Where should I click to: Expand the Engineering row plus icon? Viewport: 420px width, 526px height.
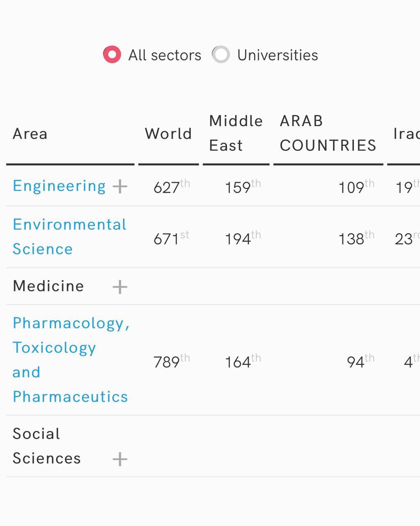click(x=120, y=186)
